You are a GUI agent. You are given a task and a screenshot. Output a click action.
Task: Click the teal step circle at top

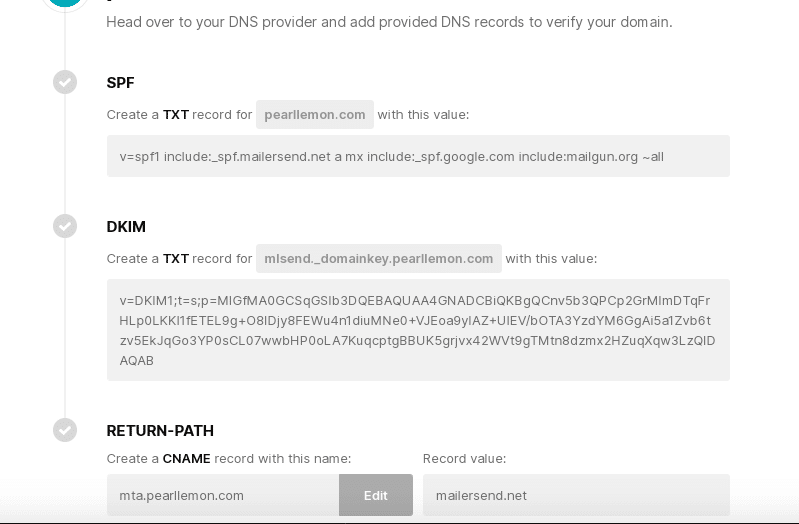coord(65,3)
